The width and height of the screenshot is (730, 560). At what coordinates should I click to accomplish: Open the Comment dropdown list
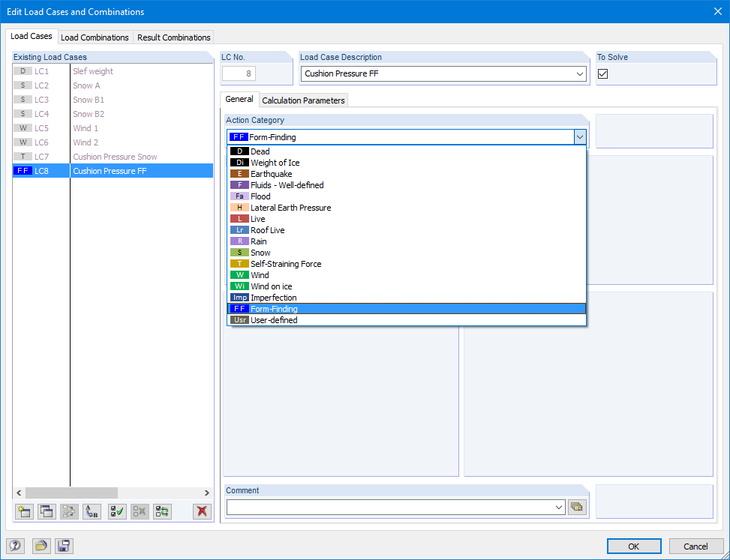pyautogui.click(x=559, y=508)
